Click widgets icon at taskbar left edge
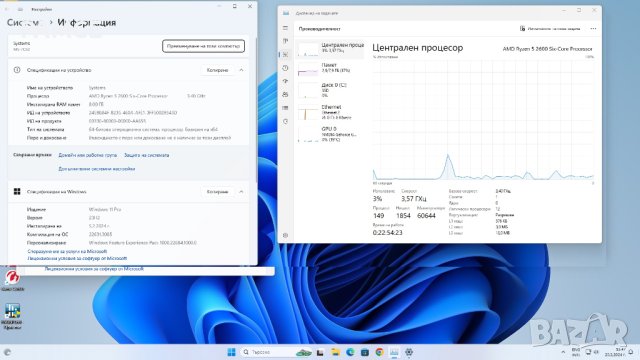Screen dimensions: 640x360 [7, 352]
